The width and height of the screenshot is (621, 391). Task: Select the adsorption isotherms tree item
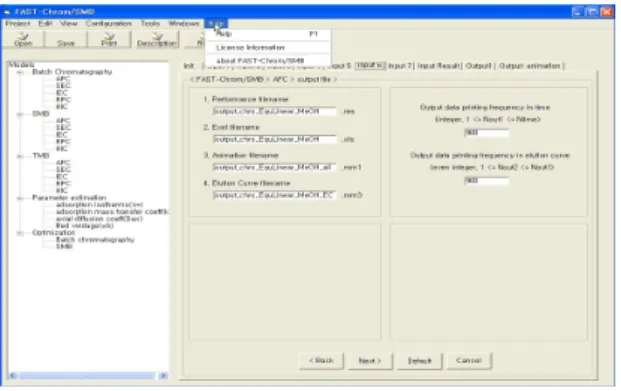tap(99, 204)
